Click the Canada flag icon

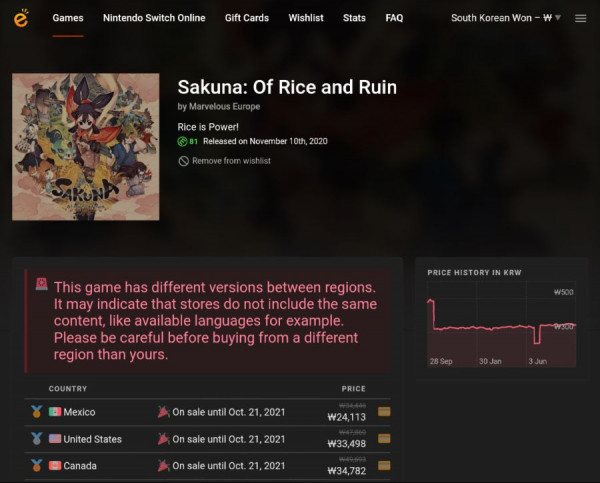(x=55, y=465)
